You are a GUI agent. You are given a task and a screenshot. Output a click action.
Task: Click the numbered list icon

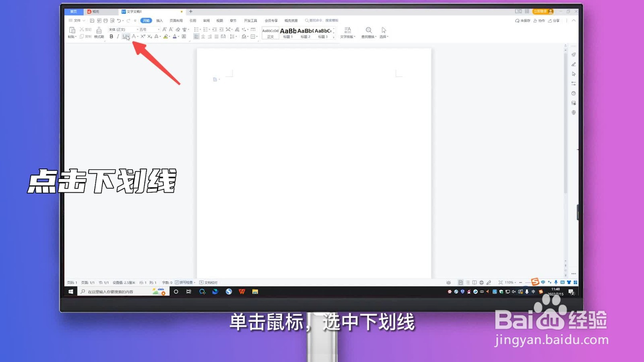[205, 29]
